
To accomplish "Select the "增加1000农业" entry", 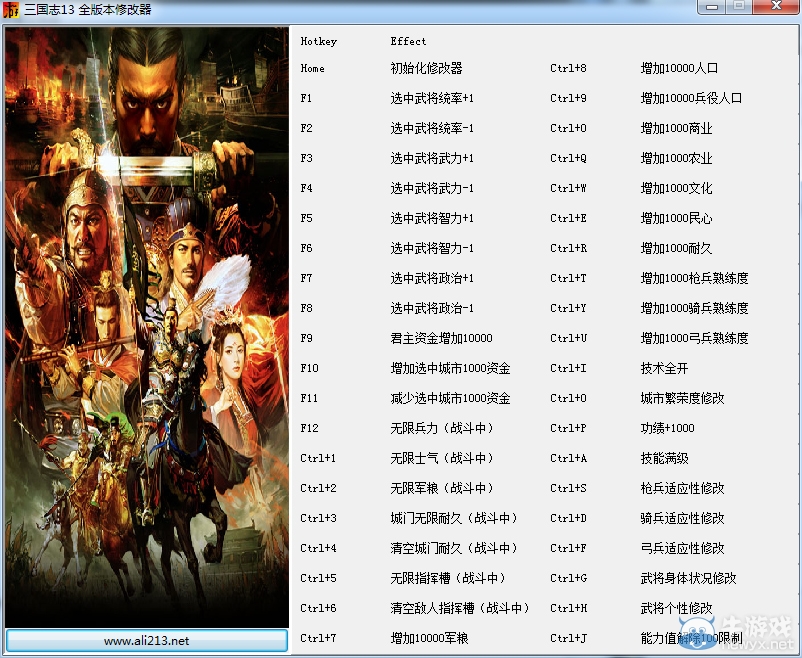I will pos(677,158).
